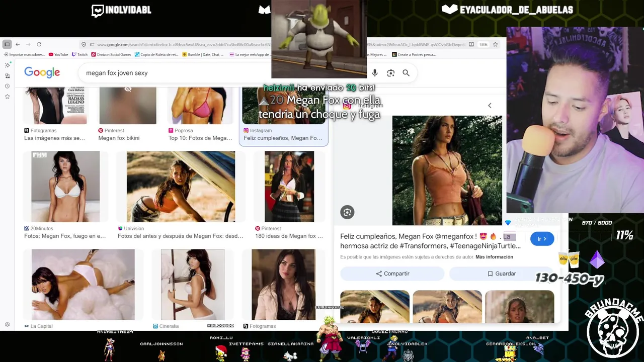Viewport: 644px width, 362px height.
Task: Open the Poprosa 'Top 10: Fotos de Mega...' result
Action: pos(200,138)
